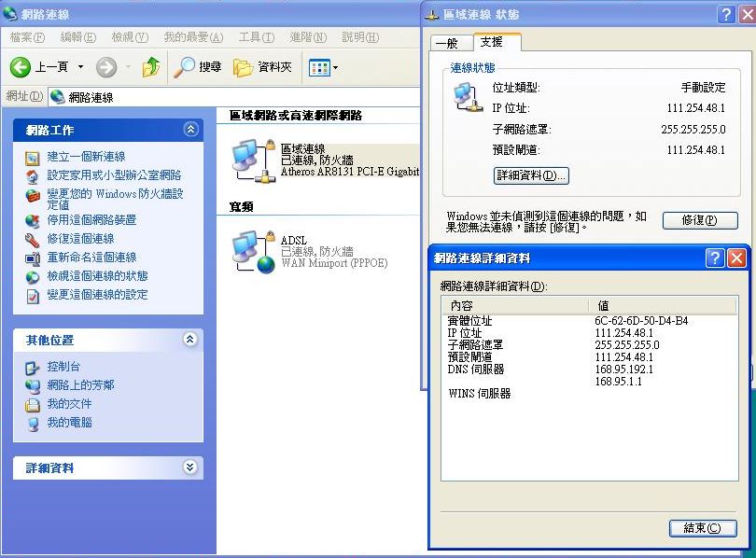Click help button in 網路連線詳細資料 dialog
The height and width of the screenshot is (558, 756).
point(715,258)
